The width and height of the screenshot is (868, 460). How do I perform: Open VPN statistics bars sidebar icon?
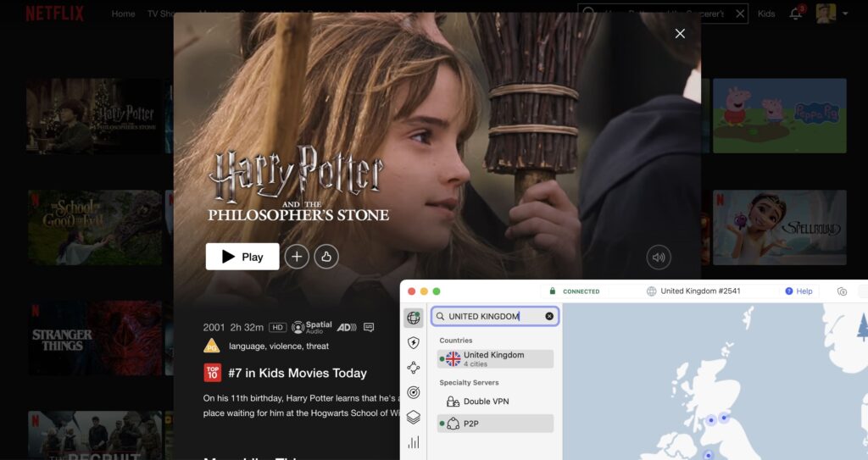click(x=414, y=442)
